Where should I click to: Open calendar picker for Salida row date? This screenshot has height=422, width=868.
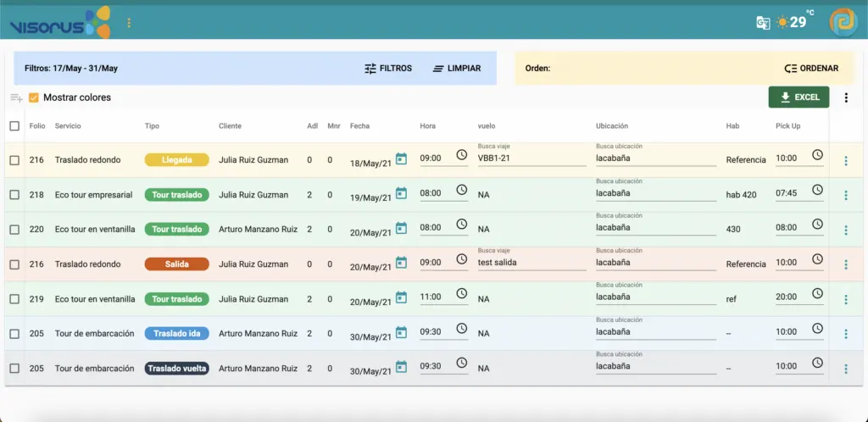(x=401, y=263)
